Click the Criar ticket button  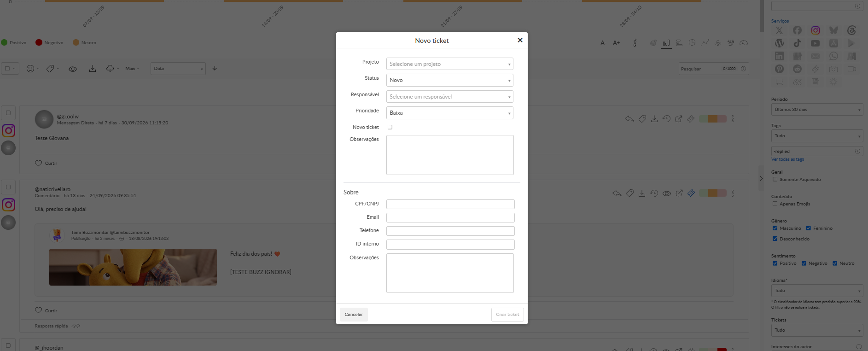coord(507,315)
